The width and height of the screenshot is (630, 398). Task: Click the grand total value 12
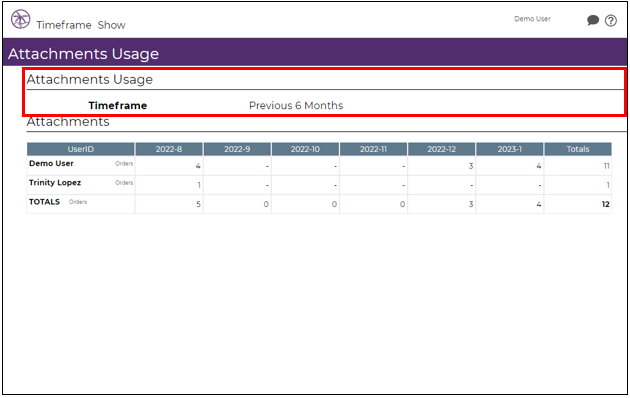click(x=605, y=204)
